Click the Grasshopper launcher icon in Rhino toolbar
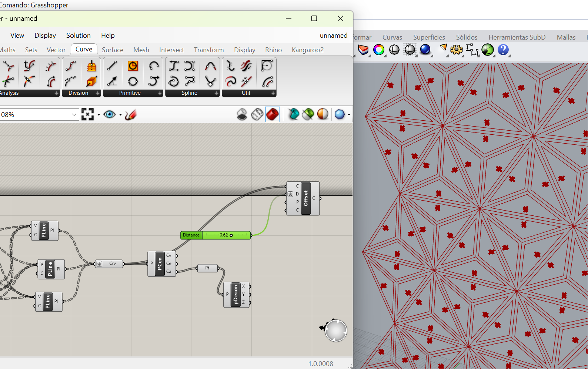Image resolution: width=588 pixels, height=369 pixels. [x=488, y=50]
